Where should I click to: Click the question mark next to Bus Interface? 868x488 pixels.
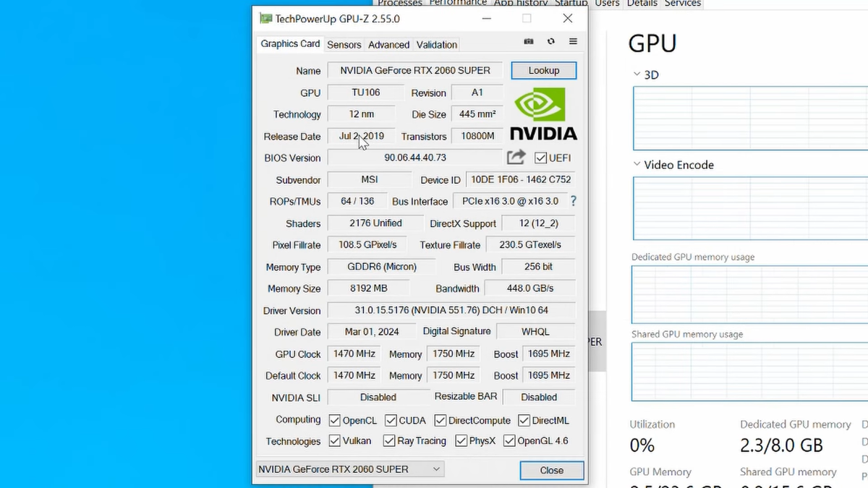click(573, 201)
